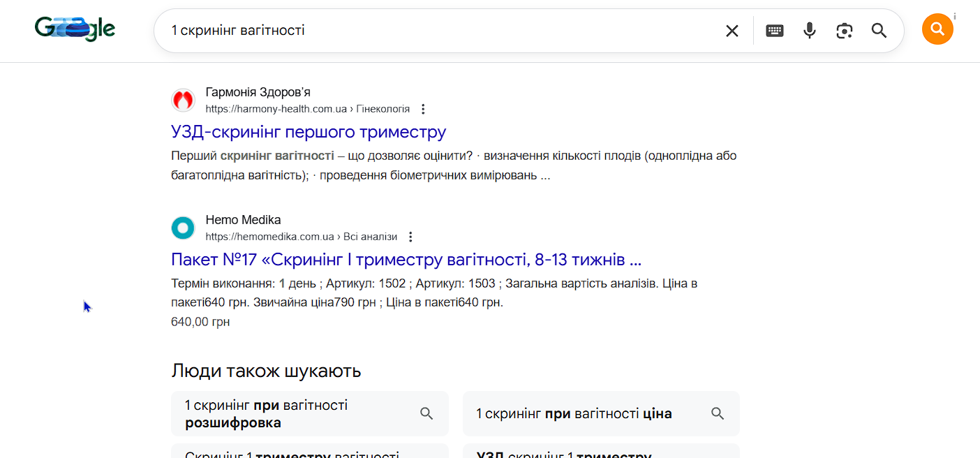Click the orange round search extension icon
980x458 pixels.
click(x=937, y=29)
